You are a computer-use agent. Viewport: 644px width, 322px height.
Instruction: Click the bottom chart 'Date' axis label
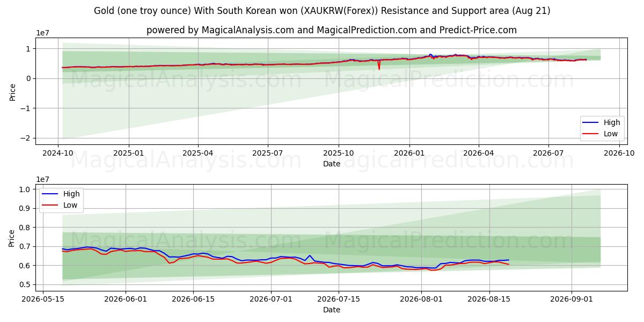pyautogui.click(x=332, y=310)
